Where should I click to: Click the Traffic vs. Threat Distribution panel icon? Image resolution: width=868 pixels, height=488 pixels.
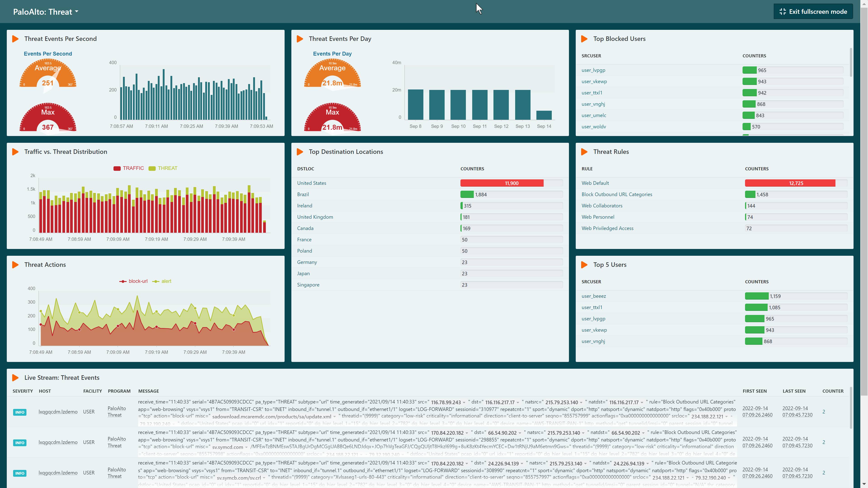(15, 152)
